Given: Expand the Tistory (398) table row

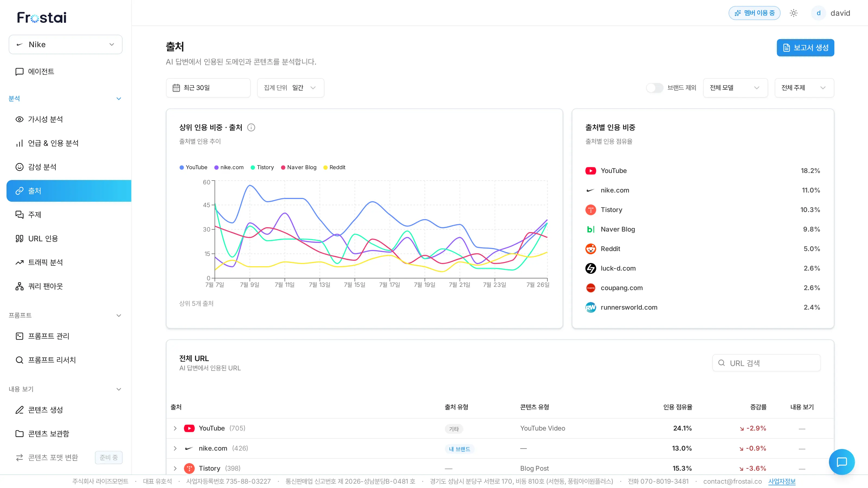Looking at the screenshot, I should click(175, 468).
